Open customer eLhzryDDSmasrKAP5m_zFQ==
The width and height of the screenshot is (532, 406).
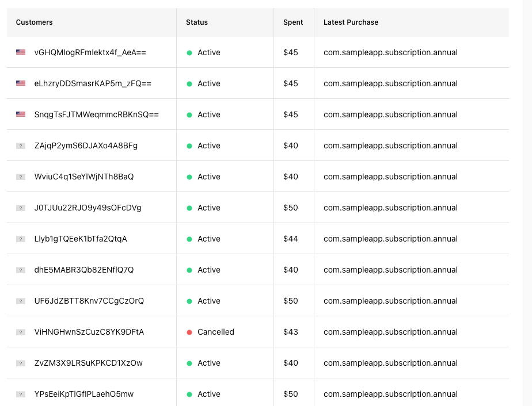(x=93, y=84)
